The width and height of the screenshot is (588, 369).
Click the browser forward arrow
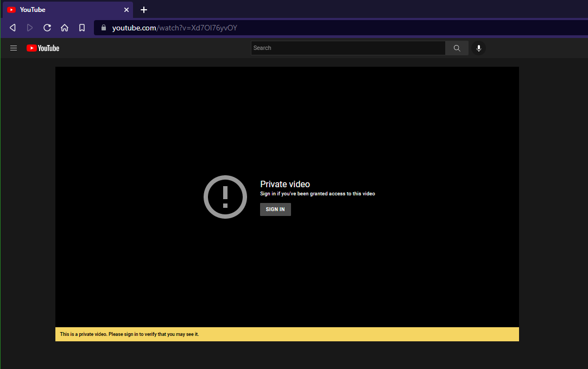(30, 28)
